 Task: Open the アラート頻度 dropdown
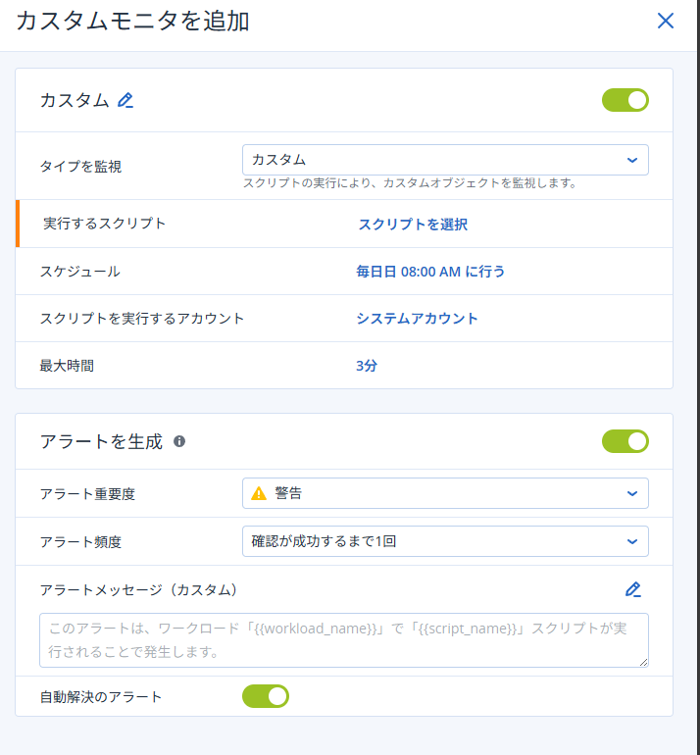click(x=445, y=541)
